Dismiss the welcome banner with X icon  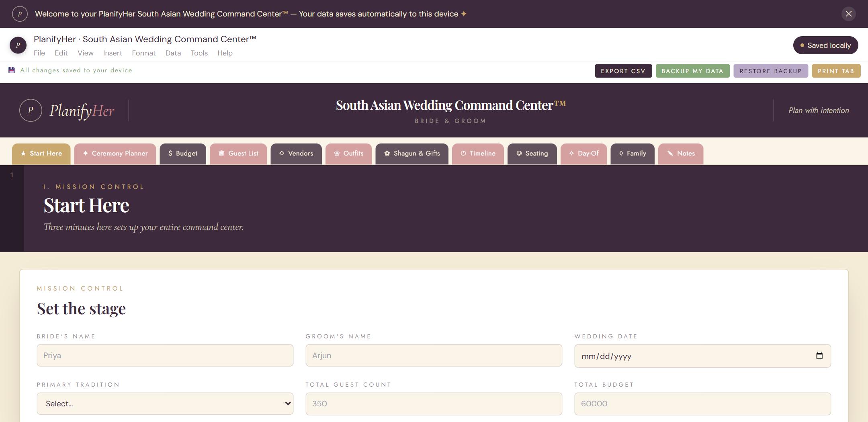848,14
